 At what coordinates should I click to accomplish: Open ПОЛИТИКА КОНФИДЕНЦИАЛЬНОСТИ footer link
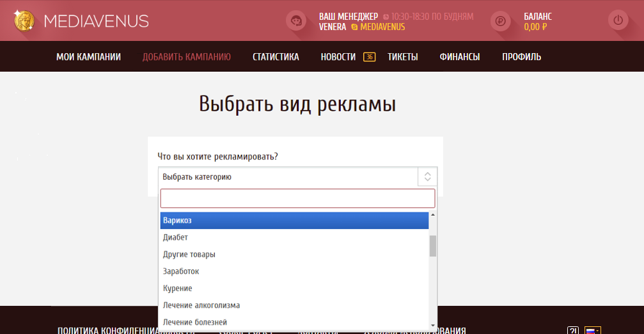[x=125, y=330]
